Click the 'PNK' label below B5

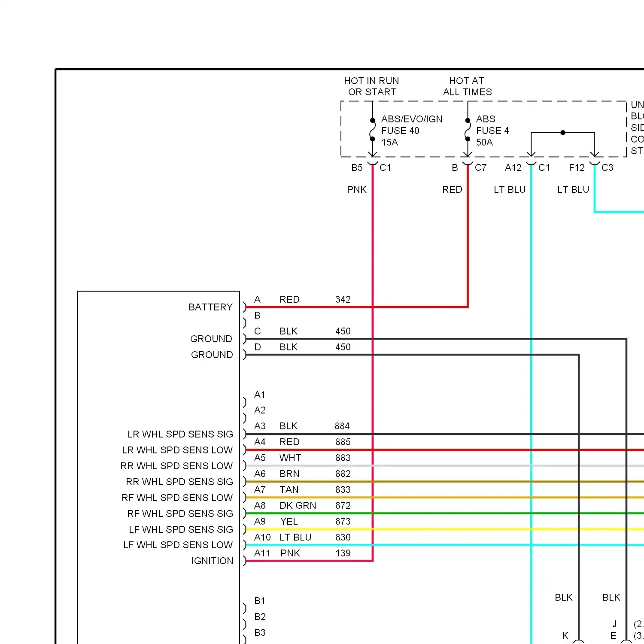(x=357, y=189)
